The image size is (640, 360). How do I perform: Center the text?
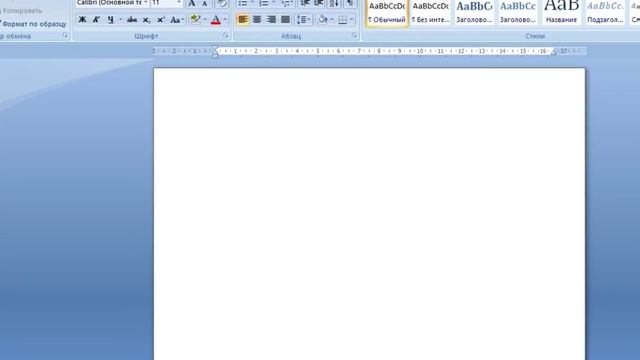coord(257,20)
